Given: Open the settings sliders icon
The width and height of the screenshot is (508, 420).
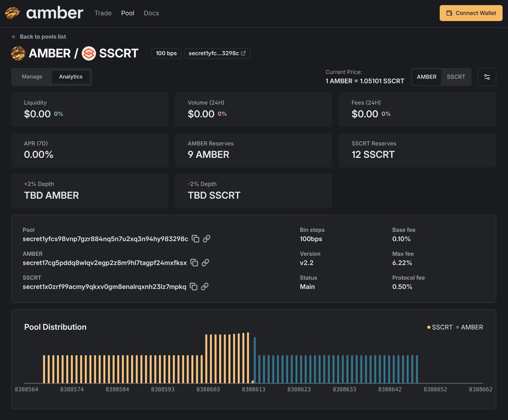Looking at the screenshot, I should tap(487, 77).
